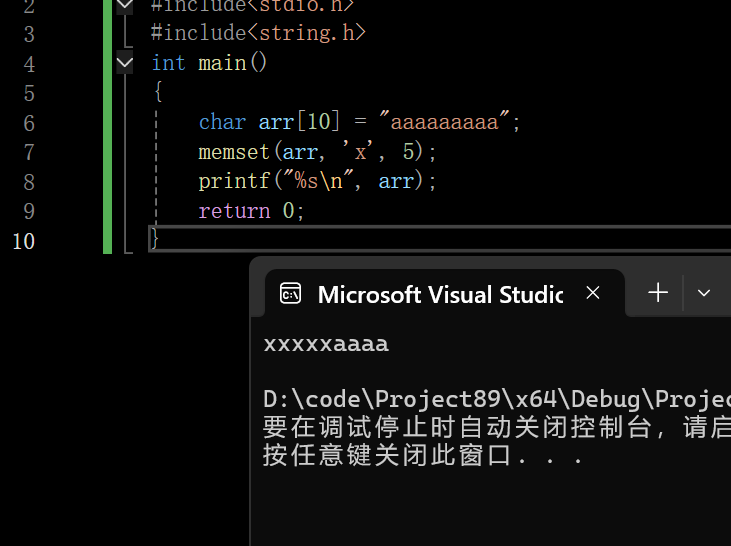This screenshot has width=731, height=546.
Task: Click the "%s\n" format string
Action: (x=319, y=180)
